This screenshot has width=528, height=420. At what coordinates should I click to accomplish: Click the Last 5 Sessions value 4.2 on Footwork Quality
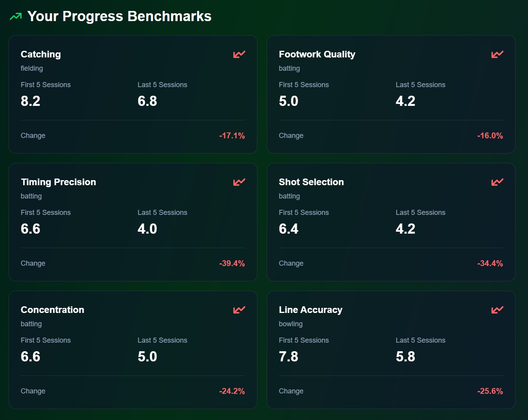coord(406,101)
